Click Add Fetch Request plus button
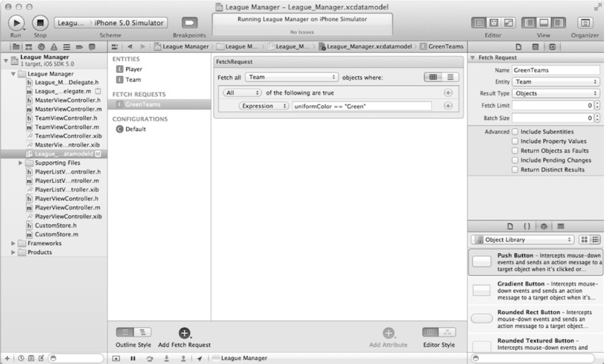 (x=184, y=333)
